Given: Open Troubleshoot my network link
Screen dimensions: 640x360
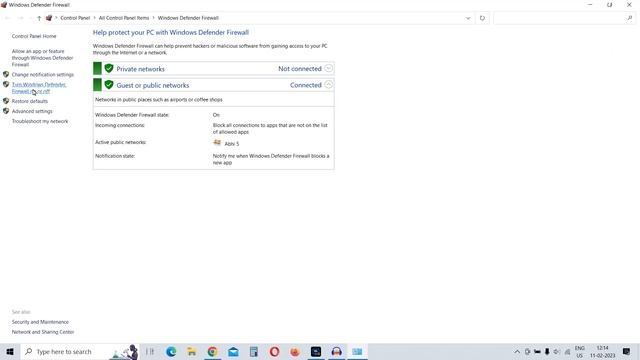Looking at the screenshot, I should coord(40,121).
